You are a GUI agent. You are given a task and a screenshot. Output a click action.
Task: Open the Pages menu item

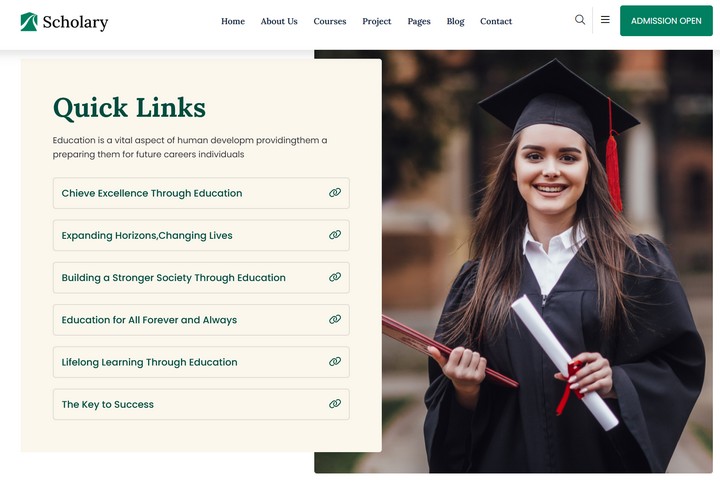click(x=419, y=22)
